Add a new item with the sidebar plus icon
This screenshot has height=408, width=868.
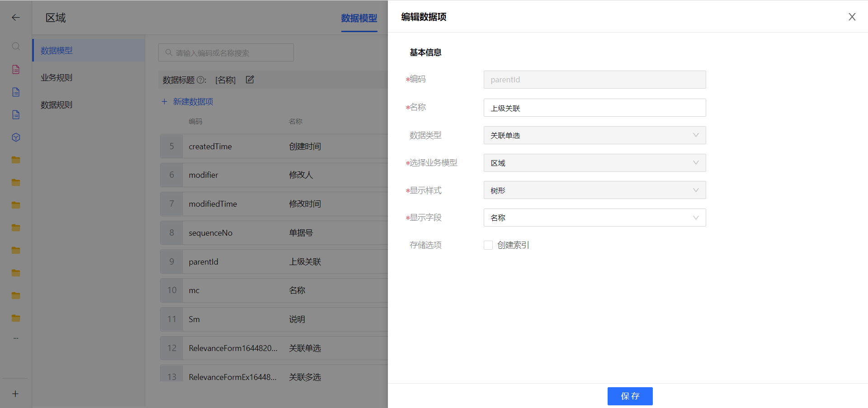(15, 394)
